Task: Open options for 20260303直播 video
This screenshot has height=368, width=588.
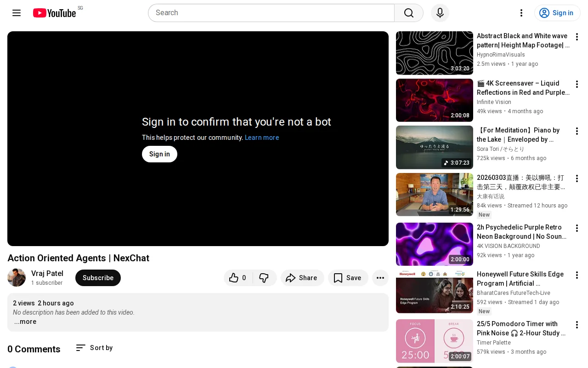Action: pos(577,178)
